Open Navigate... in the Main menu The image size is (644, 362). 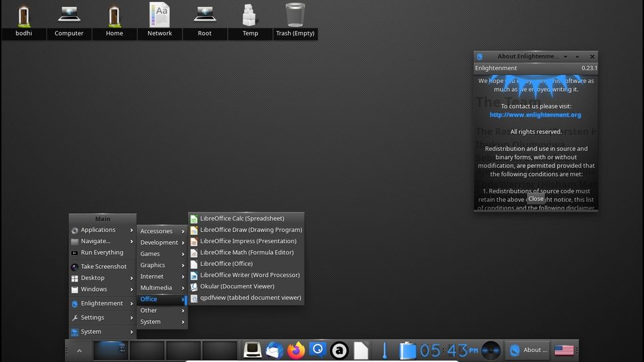pos(102,241)
